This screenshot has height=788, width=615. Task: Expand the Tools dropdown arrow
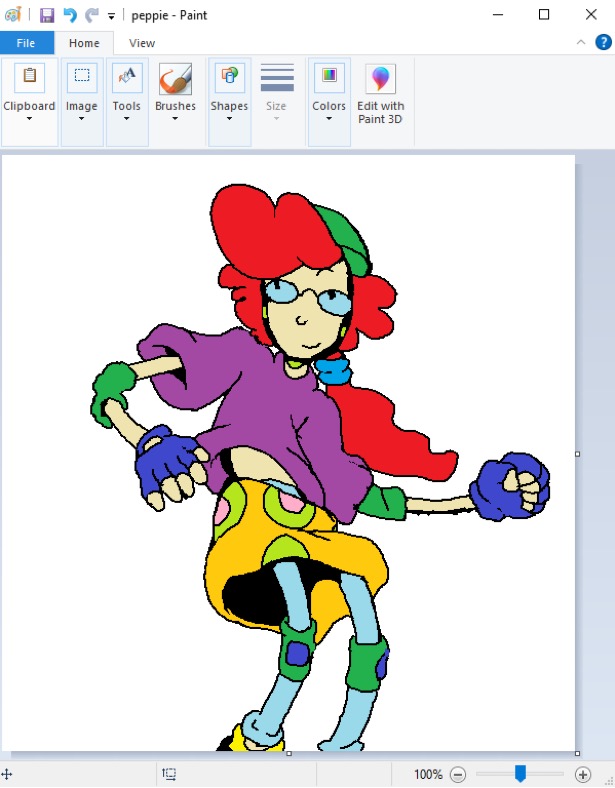(126, 119)
